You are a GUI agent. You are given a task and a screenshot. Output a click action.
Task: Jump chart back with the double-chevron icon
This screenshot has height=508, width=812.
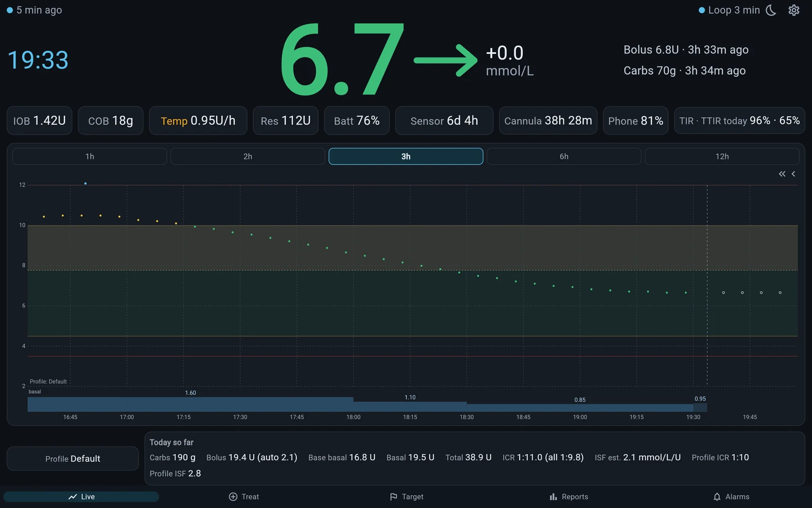point(782,174)
